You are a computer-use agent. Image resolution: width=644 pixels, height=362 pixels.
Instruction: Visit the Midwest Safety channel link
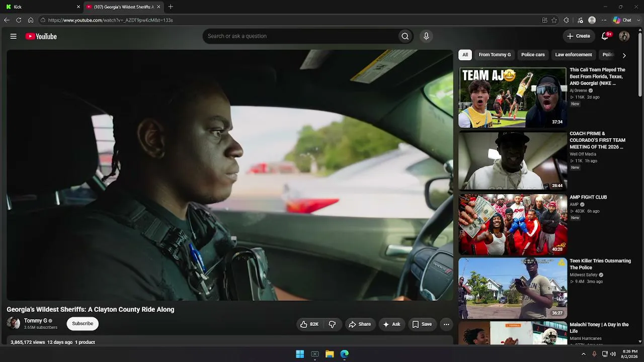tap(584, 275)
